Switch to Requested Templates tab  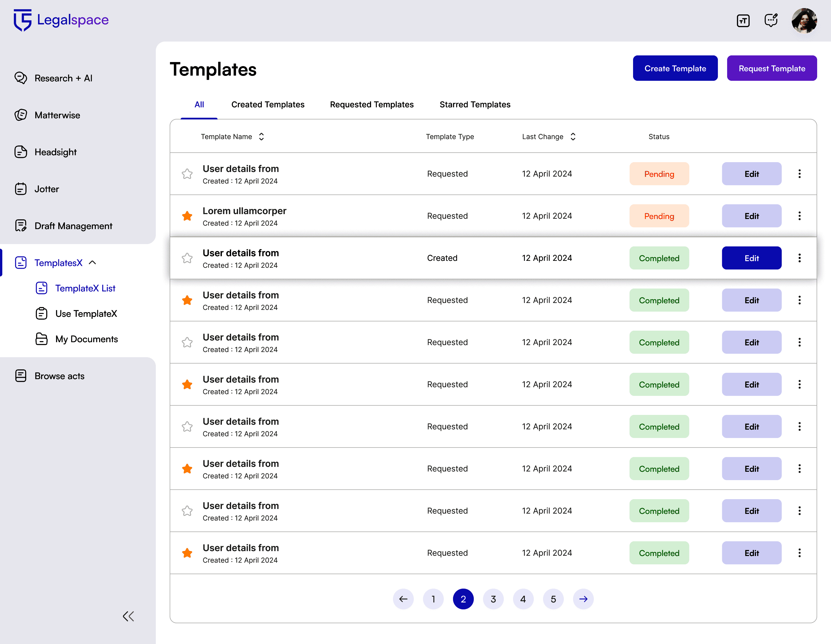point(371,105)
